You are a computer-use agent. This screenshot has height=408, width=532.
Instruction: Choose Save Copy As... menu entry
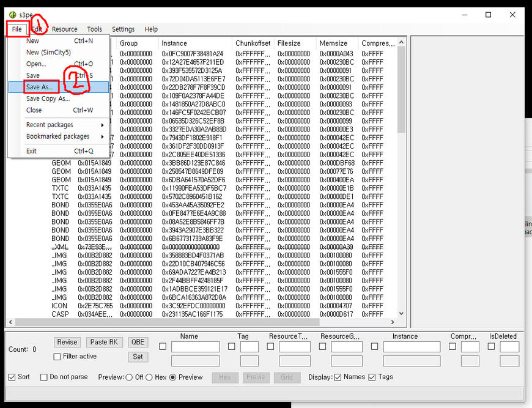click(48, 99)
